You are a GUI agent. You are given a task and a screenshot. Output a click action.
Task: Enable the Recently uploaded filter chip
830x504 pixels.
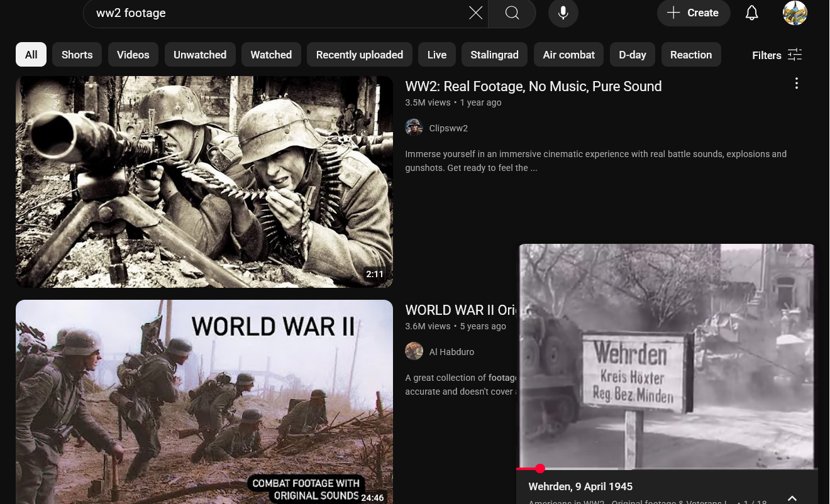[359, 55]
